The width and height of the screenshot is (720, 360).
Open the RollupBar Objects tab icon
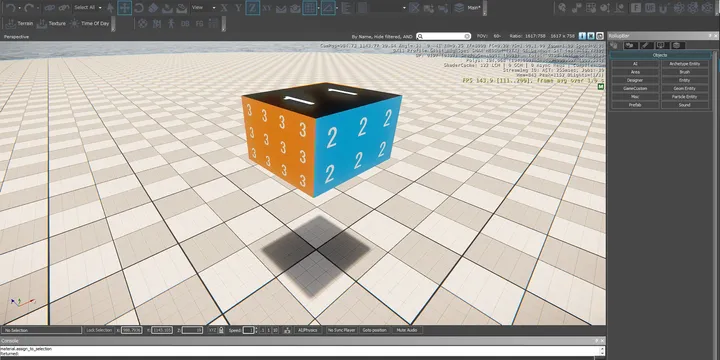pyautogui.click(x=614, y=45)
